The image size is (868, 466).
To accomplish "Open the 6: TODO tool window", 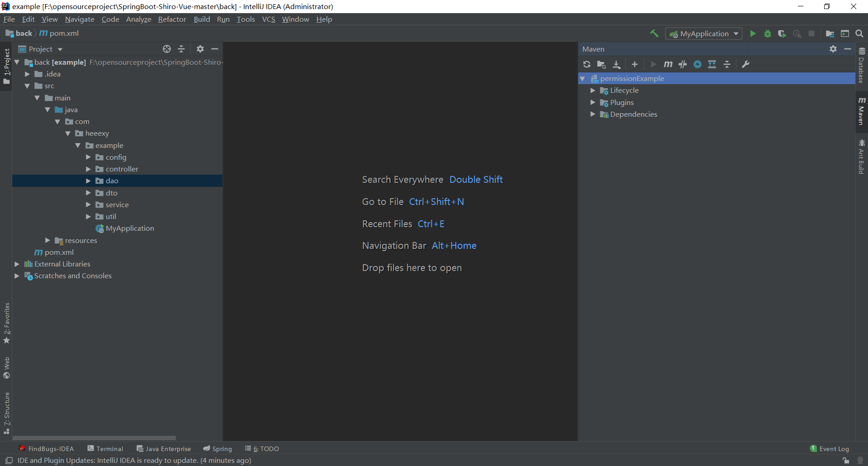I will click(x=262, y=448).
